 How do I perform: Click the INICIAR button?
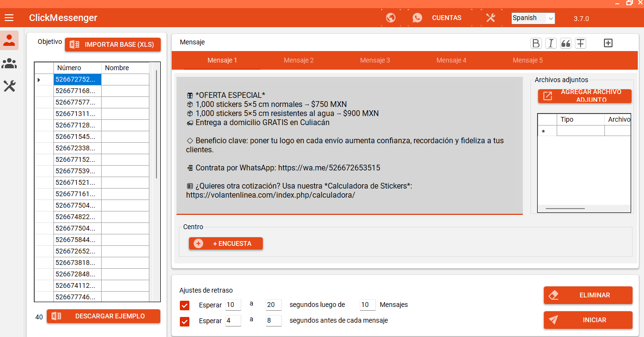click(x=588, y=320)
